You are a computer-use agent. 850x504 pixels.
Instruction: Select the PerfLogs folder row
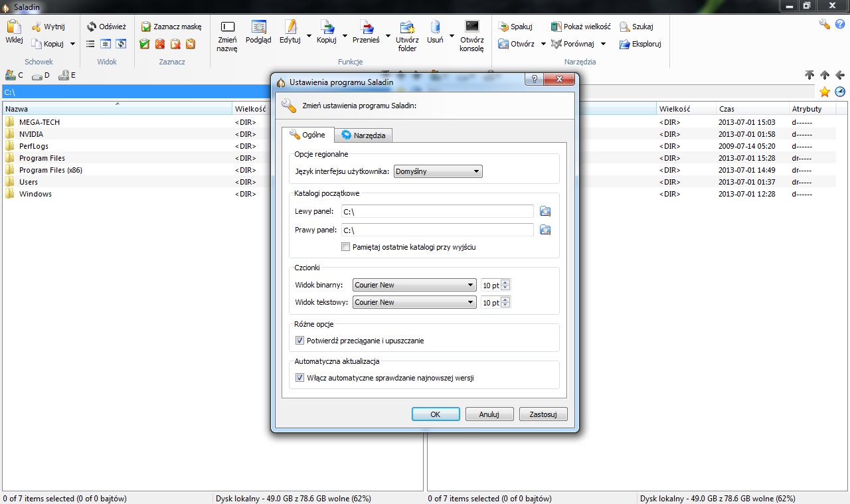click(135, 146)
